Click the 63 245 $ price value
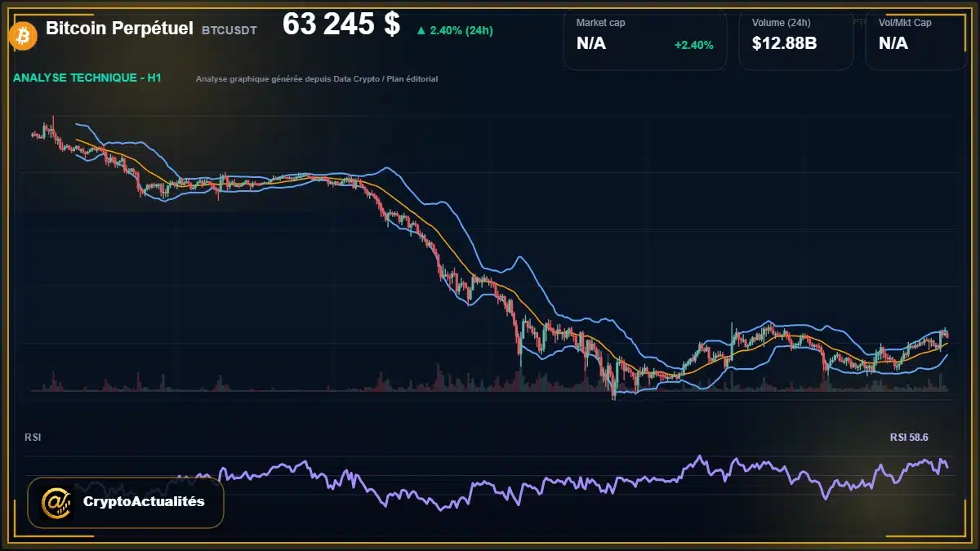 341,24
